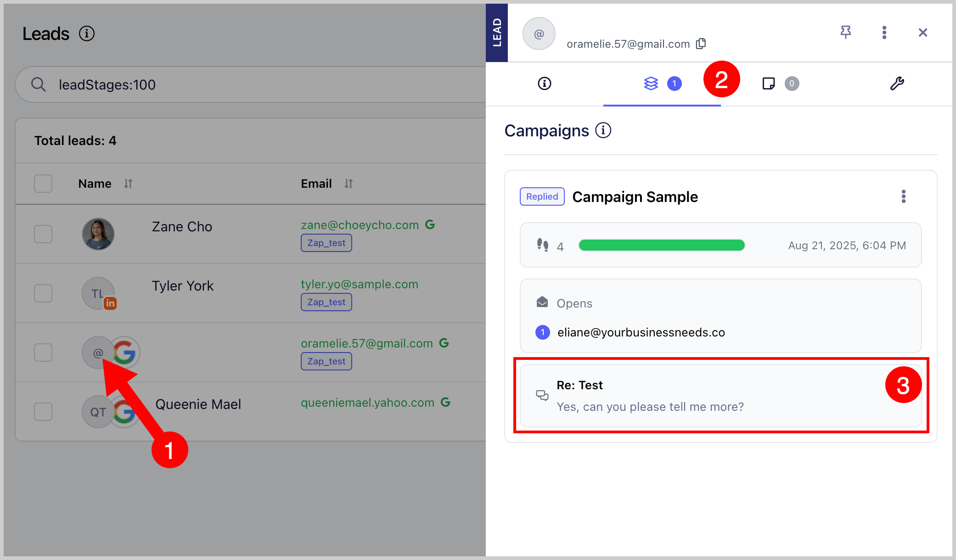This screenshot has width=956, height=560.
Task: Click the Zap_test tag under tyler.yo@sample.com
Action: pyautogui.click(x=326, y=302)
